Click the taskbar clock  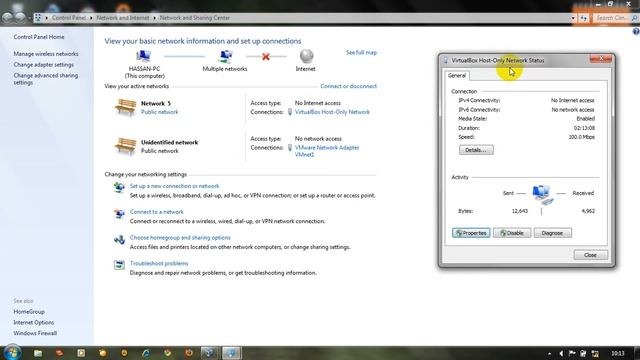[618, 353]
